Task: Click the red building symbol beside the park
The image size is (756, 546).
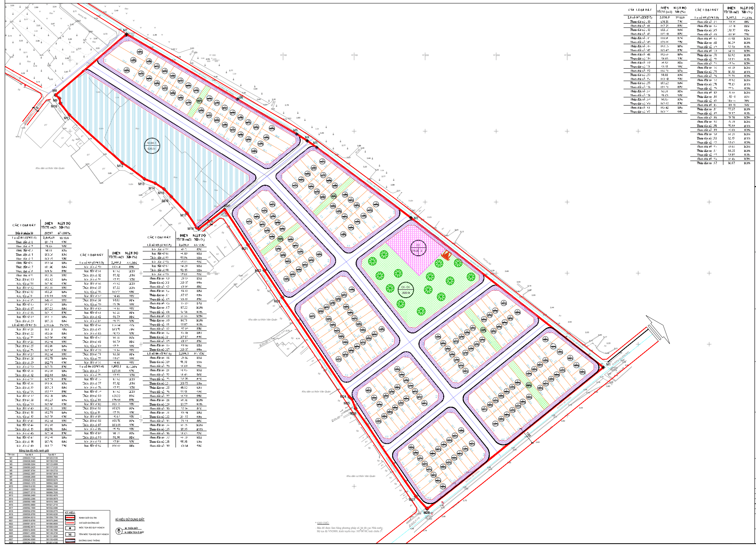Action: [x=446, y=255]
